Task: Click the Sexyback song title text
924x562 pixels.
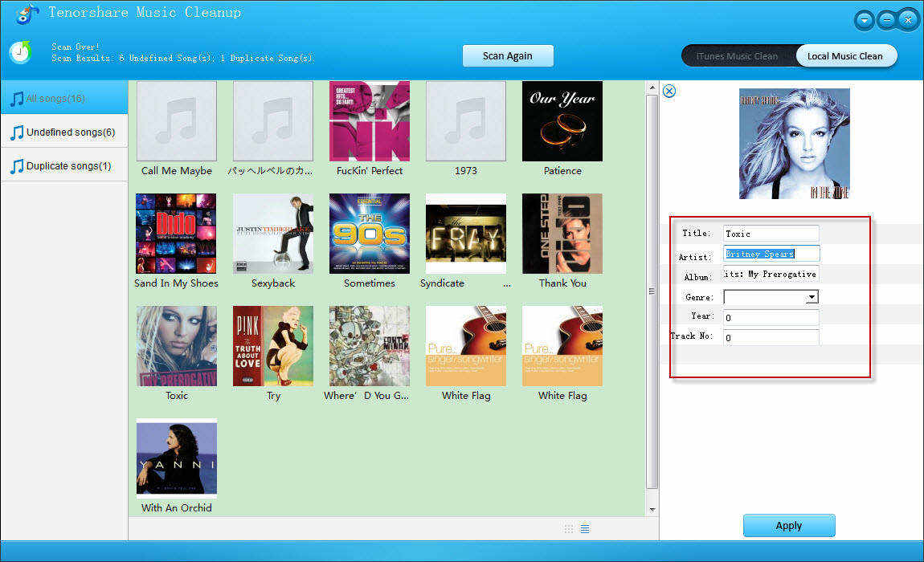Action: pos(273,283)
